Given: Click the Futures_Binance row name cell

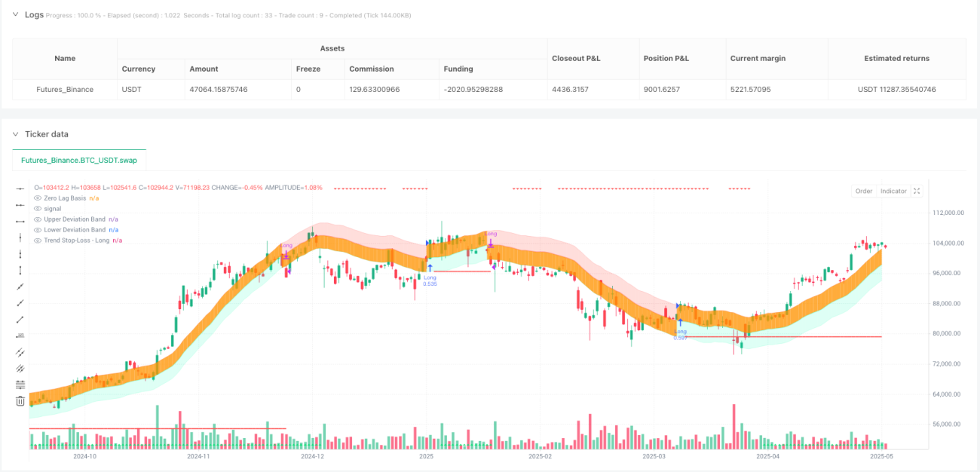Looking at the screenshot, I should pos(65,89).
